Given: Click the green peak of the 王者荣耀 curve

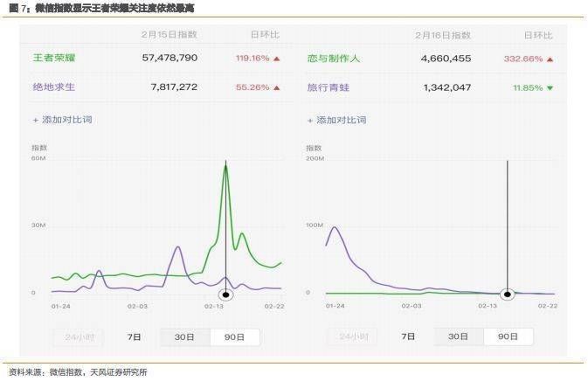Looking at the screenshot, I should tap(225, 165).
